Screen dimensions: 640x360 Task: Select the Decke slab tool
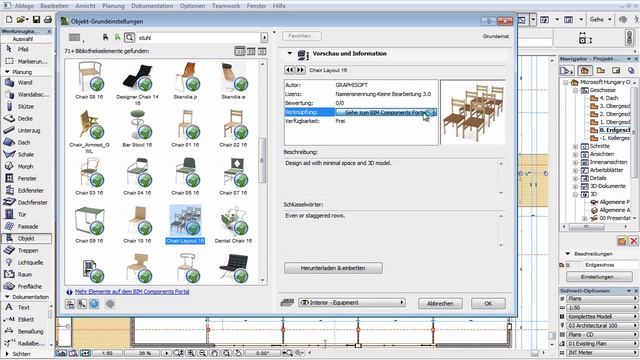[x=25, y=118]
